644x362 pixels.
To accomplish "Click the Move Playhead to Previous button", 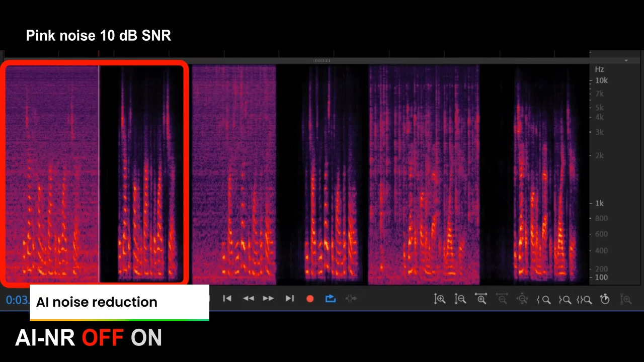I will [227, 299].
